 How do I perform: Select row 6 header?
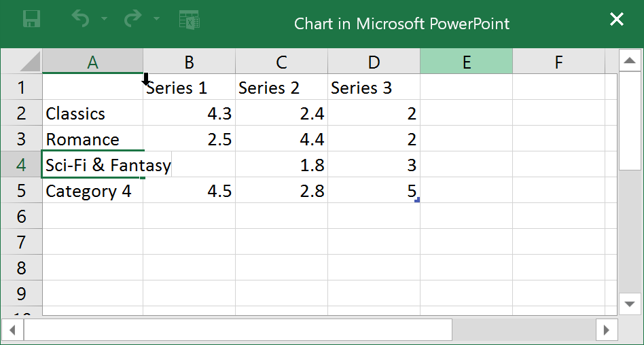click(x=21, y=216)
